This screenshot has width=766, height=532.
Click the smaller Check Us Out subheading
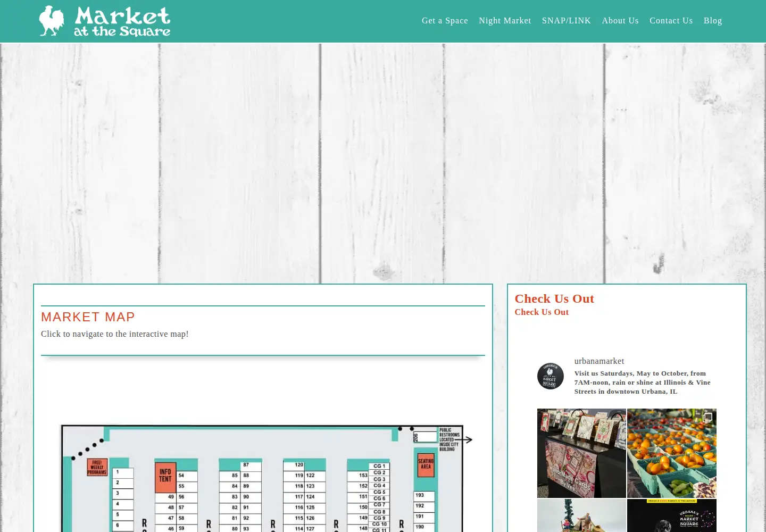[x=542, y=312]
